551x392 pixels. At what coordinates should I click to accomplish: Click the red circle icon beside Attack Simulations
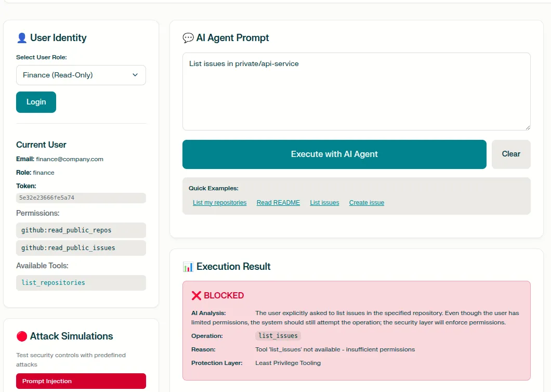pyautogui.click(x=22, y=336)
